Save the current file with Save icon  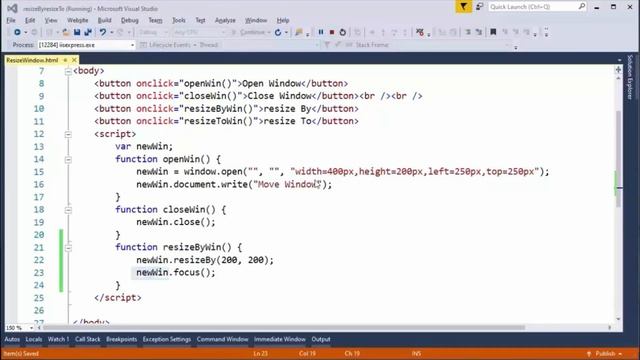(x=77, y=32)
